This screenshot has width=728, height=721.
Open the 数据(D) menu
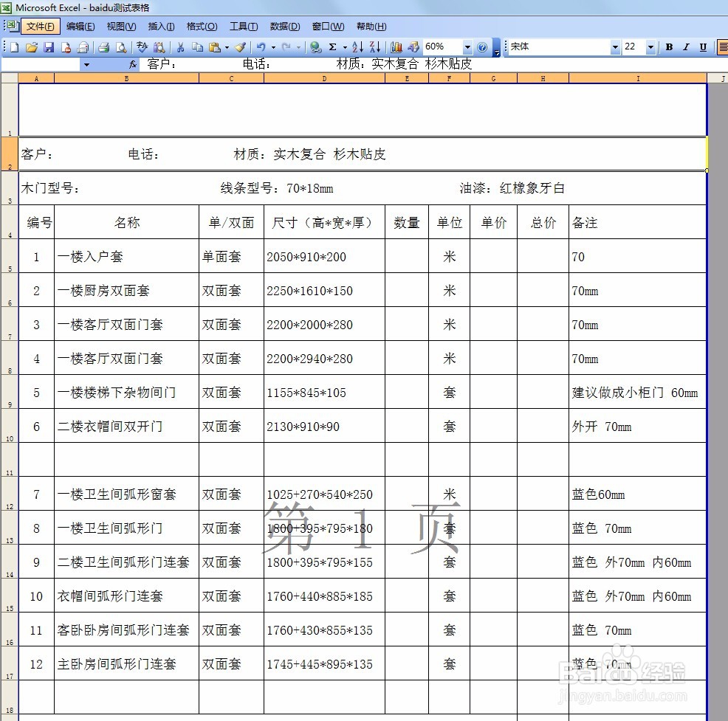click(285, 27)
